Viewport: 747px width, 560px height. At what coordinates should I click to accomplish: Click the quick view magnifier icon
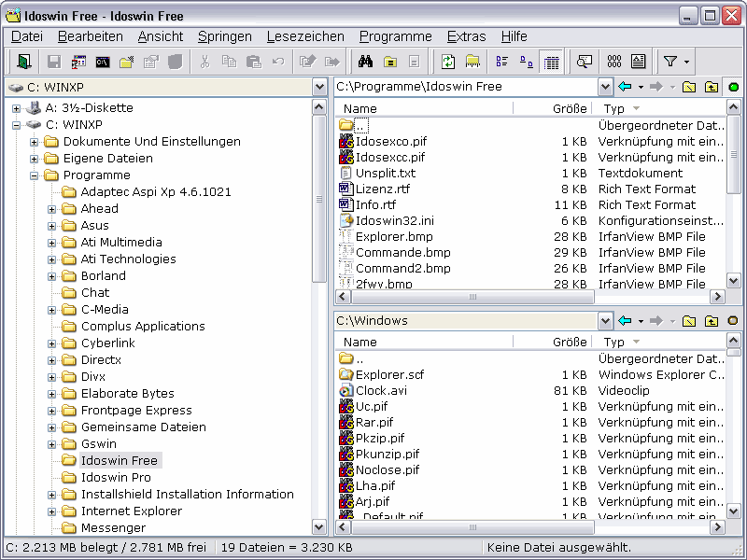click(x=585, y=62)
